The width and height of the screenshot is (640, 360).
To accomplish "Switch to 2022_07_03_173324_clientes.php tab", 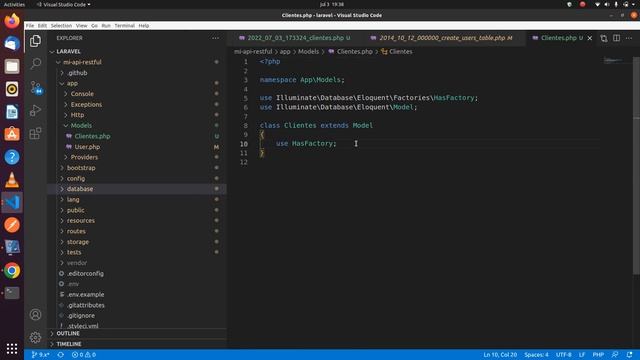I will point(294,38).
